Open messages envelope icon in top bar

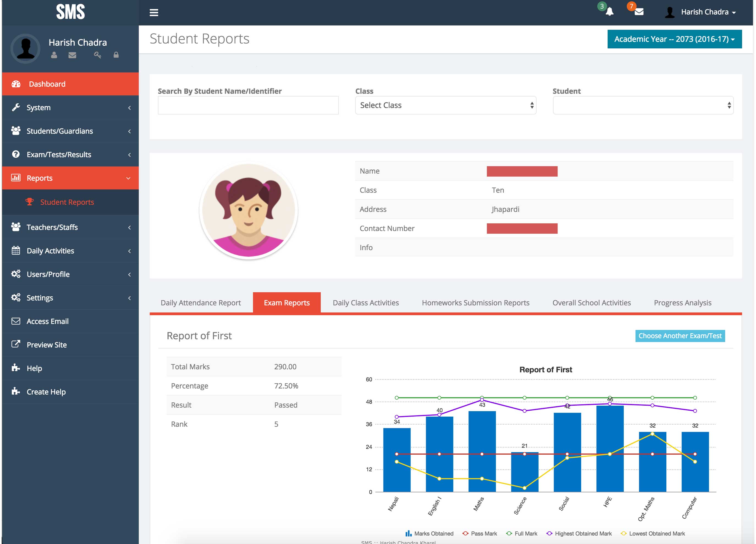639,12
